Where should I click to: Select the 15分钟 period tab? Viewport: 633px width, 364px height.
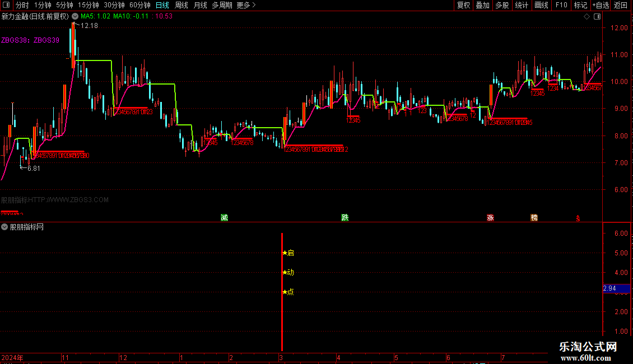88,5
